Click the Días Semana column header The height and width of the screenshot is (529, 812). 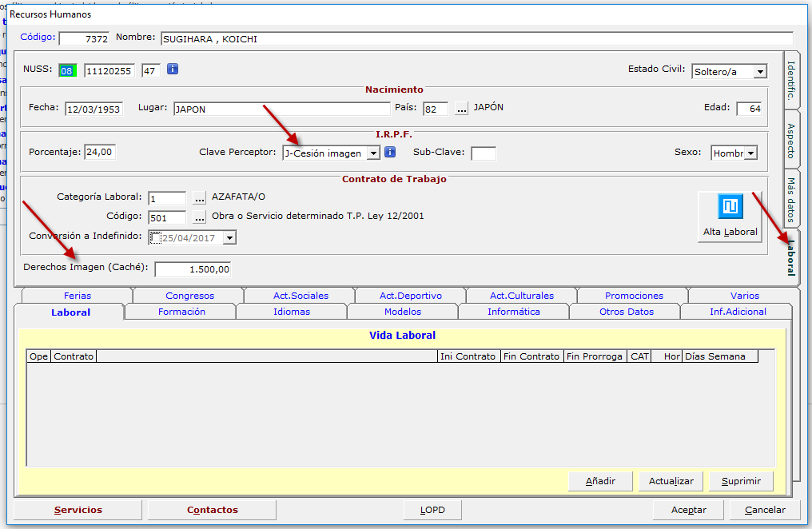(x=720, y=356)
